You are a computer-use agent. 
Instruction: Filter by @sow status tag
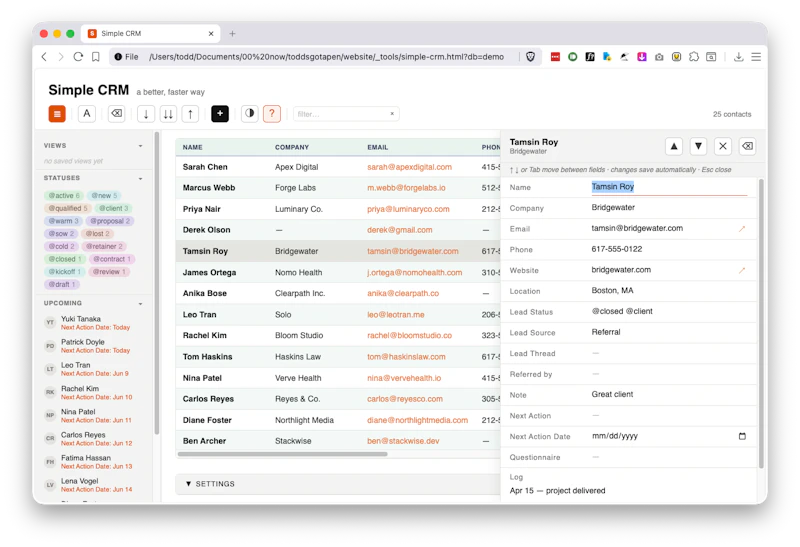(61, 234)
